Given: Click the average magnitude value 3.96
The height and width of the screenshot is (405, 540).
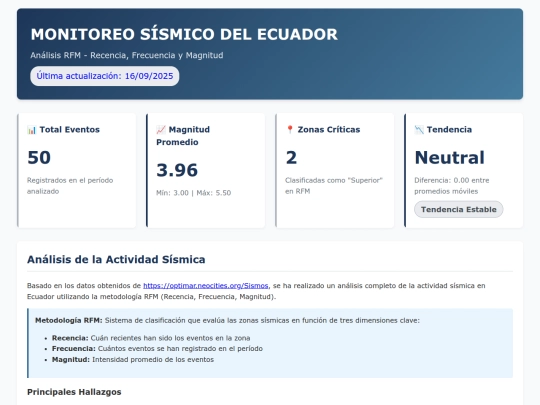Looking at the screenshot, I should [x=177, y=170].
